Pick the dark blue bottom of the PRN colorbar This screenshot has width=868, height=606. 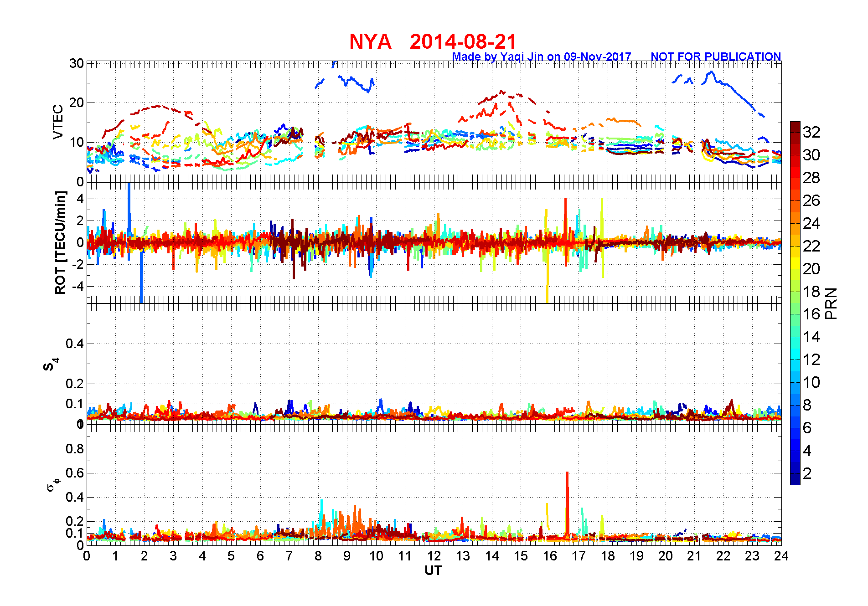point(795,479)
